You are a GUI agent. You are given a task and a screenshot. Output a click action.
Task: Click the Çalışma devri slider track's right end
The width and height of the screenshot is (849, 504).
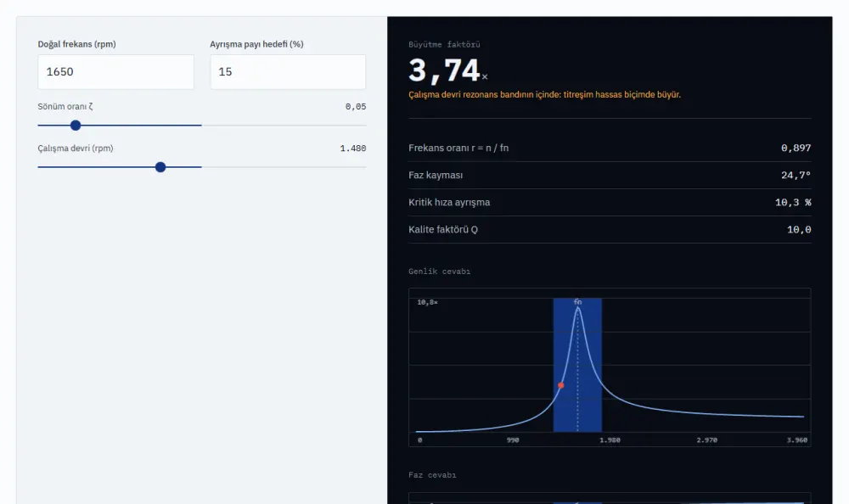pos(363,167)
